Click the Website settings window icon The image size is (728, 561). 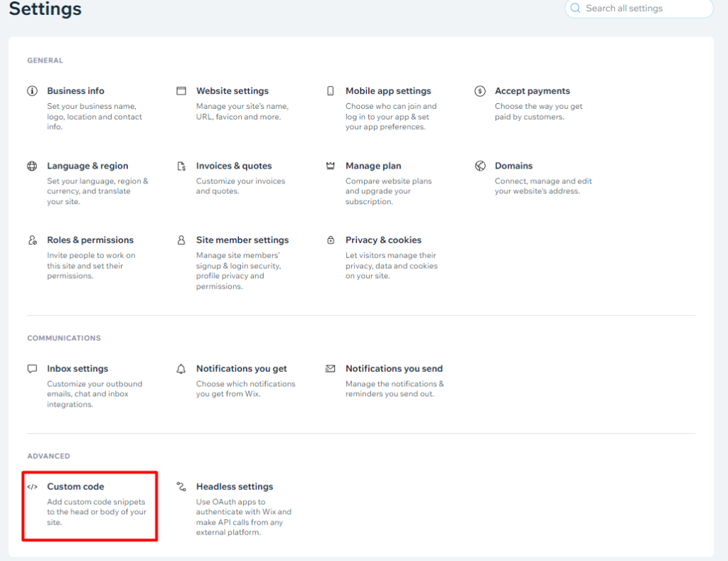[181, 91]
